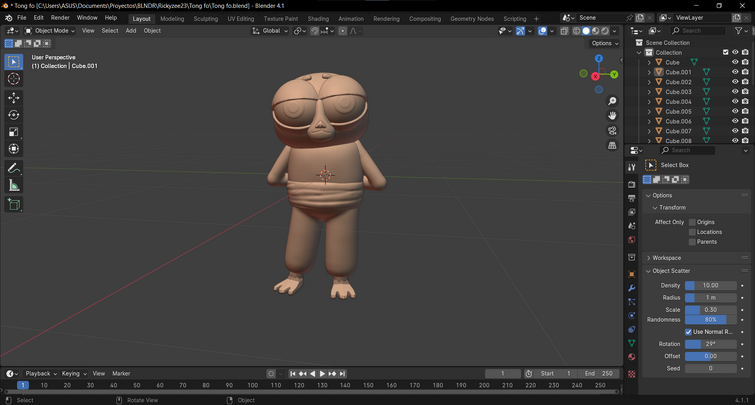
Task: Activate the 3D Cursor tool
Action: pyautogui.click(x=13, y=79)
